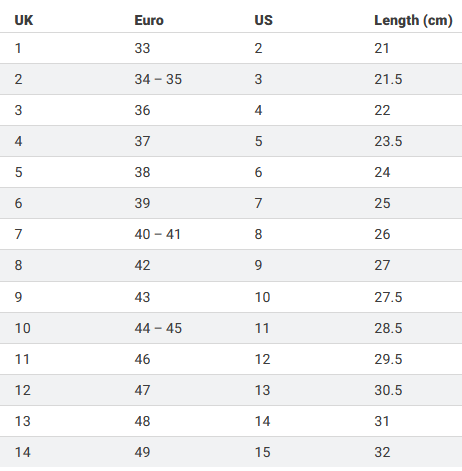This screenshot has width=462, height=471.
Task: Select the length 23.5 cell
Action: (388, 141)
